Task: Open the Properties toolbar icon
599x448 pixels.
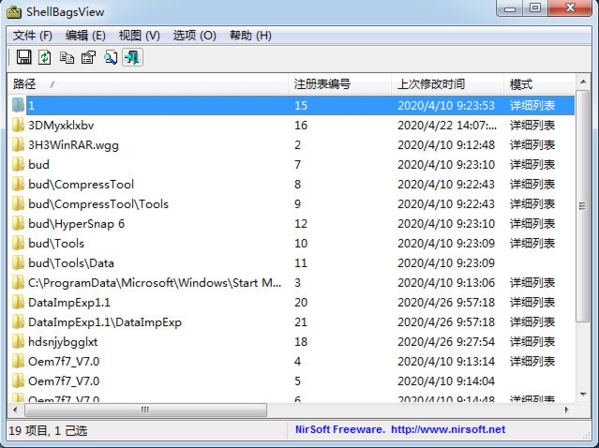Action: (x=89, y=58)
